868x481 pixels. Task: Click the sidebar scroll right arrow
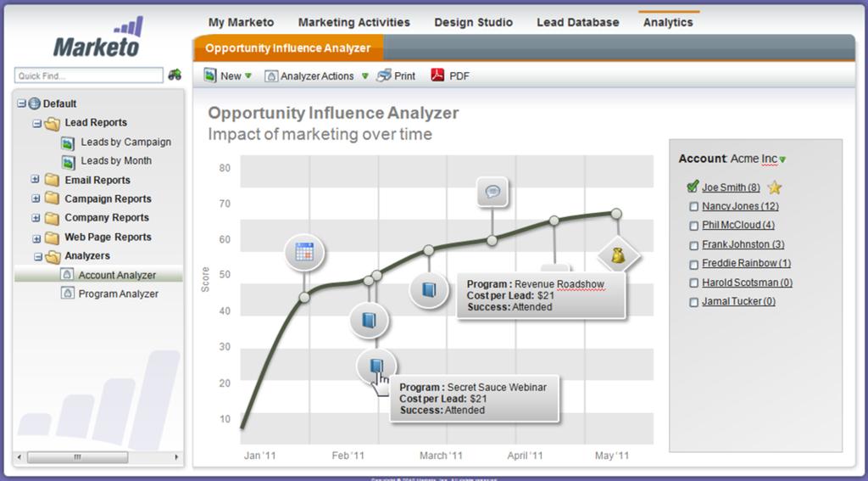point(176,457)
